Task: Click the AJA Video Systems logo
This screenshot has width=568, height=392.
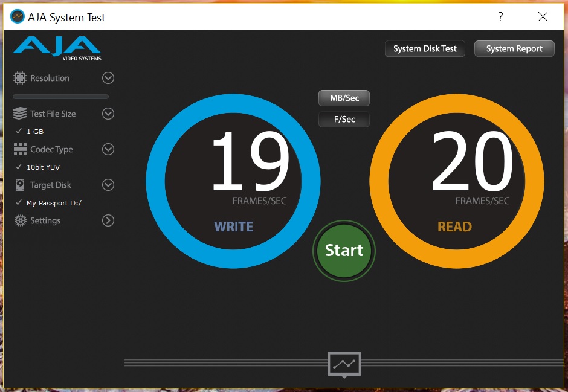Action: 57,48
